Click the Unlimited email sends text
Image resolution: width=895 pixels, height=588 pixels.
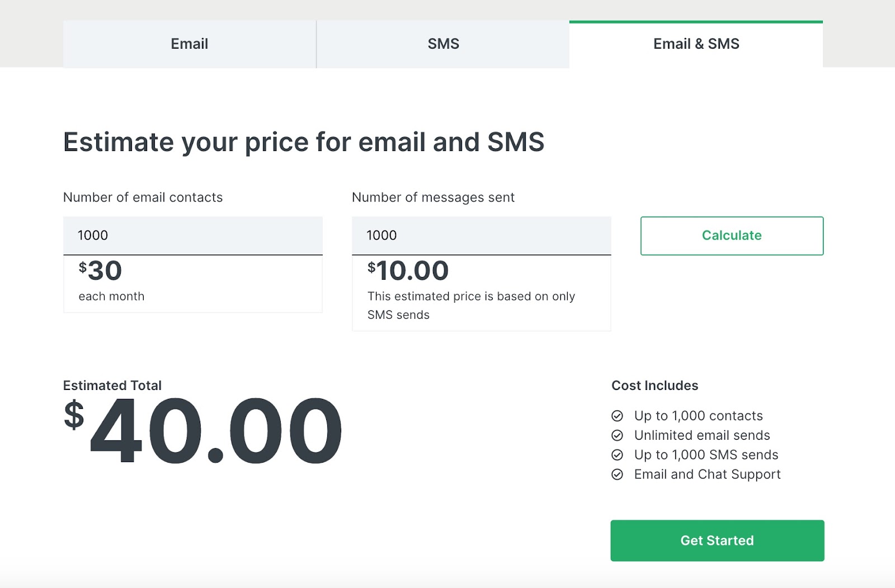coord(702,435)
